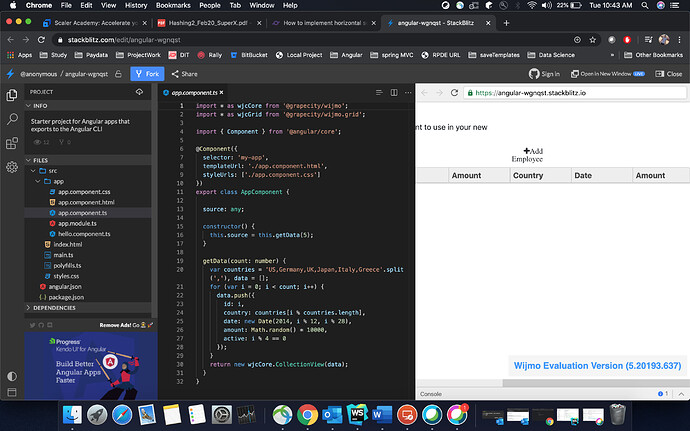Image resolution: width=690 pixels, height=431 pixels.
Task: Open preview in new window
Action: click(x=608, y=74)
